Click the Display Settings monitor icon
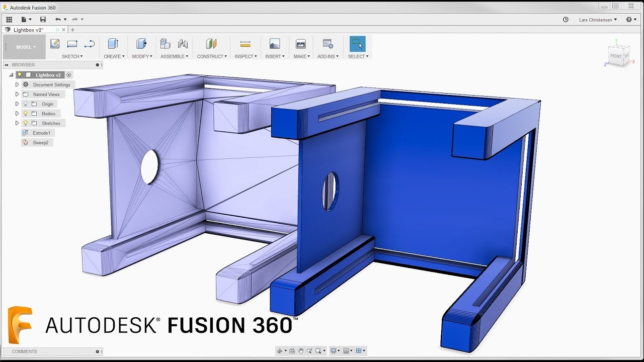644x362 pixels. click(x=333, y=350)
